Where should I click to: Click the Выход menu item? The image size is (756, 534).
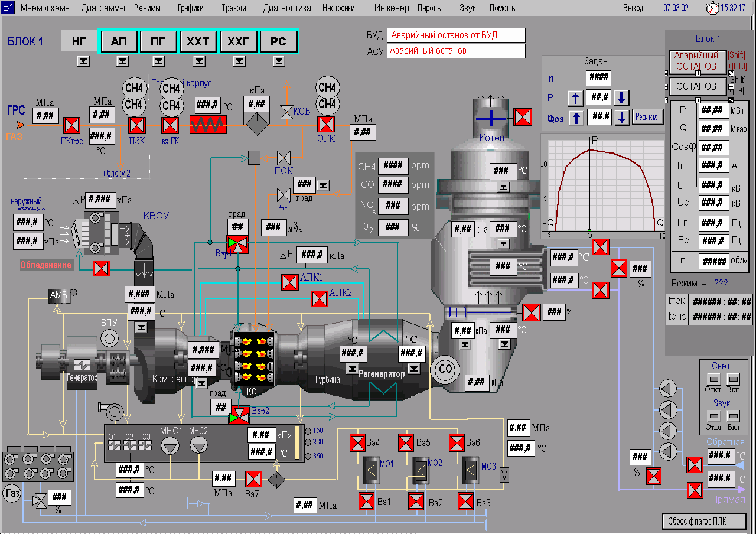coord(633,8)
